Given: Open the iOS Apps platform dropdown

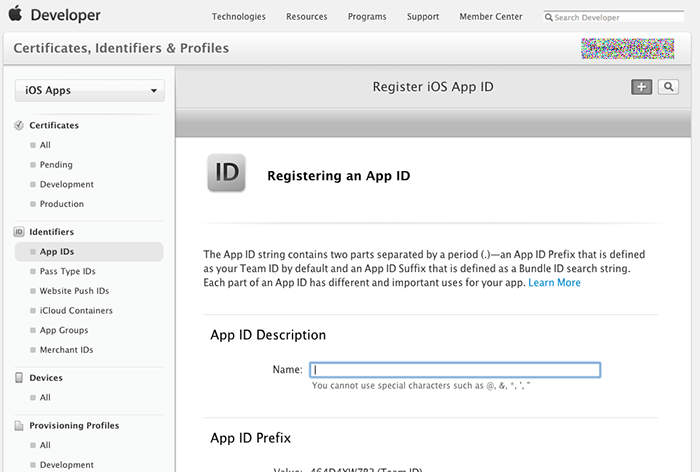Looking at the screenshot, I should point(90,91).
